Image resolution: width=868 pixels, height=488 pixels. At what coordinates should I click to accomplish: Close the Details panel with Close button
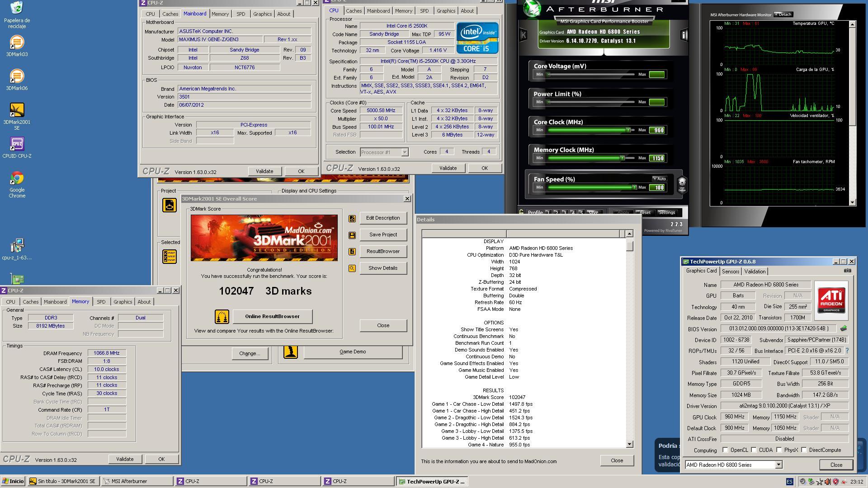(617, 460)
